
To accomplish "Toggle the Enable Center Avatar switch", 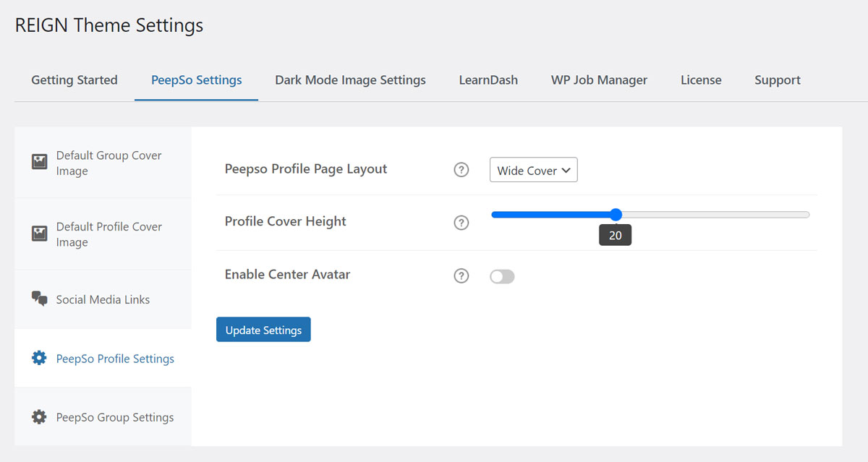I will tap(502, 276).
